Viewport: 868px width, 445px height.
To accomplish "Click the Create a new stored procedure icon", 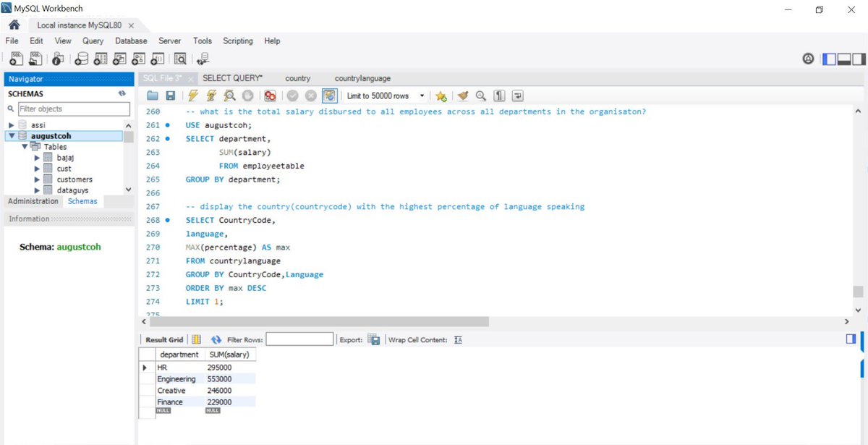I will (138, 58).
